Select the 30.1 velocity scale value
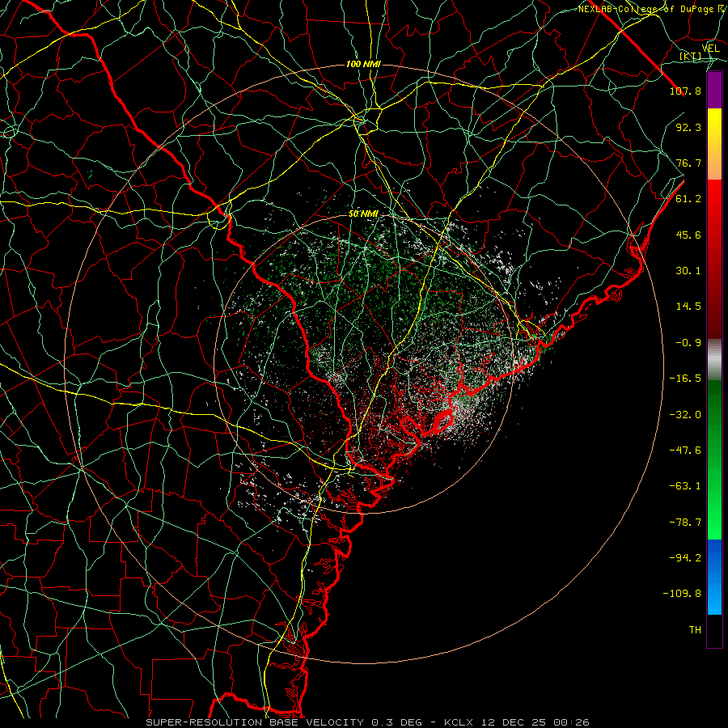Image resolution: width=728 pixels, height=728 pixels. coord(688,271)
